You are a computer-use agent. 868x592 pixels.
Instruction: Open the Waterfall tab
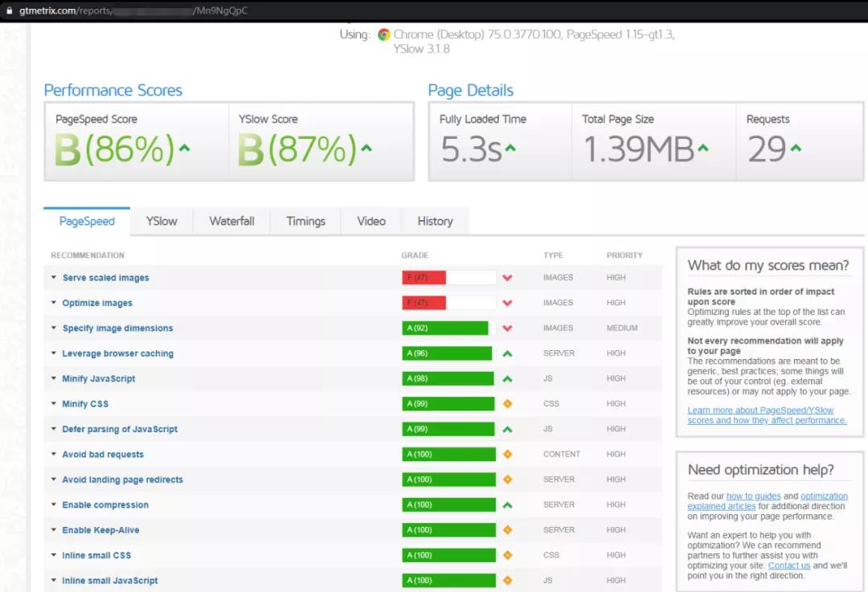click(231, 222)
